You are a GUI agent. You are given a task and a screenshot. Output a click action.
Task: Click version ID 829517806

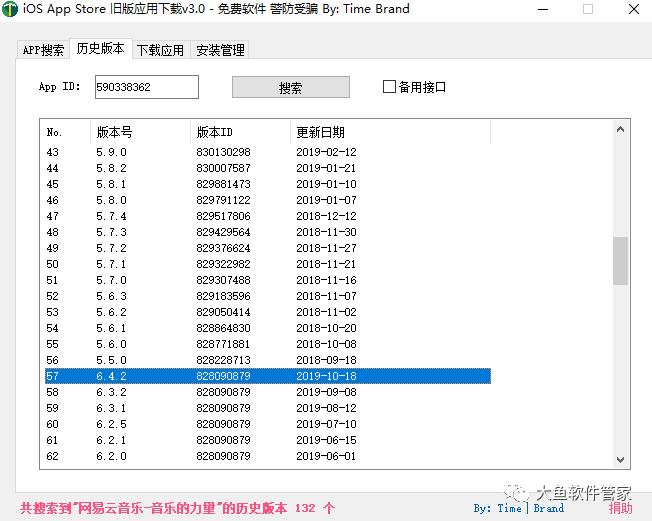[223, 216]
